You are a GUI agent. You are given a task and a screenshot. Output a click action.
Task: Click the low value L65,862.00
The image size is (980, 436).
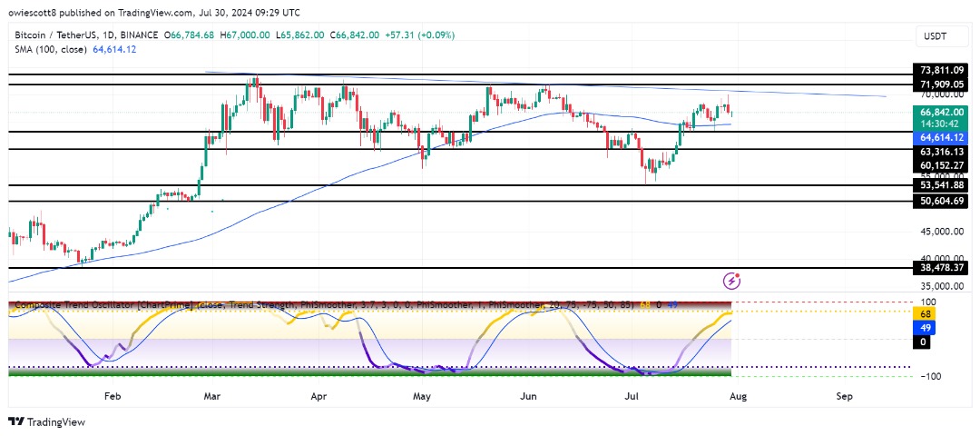pos(302,35)
